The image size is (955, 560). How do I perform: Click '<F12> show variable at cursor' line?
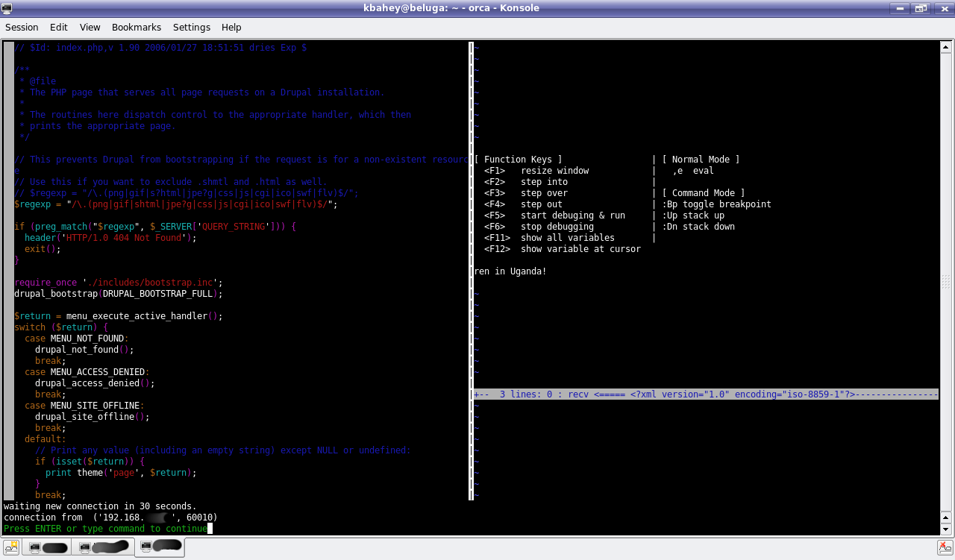coord(563,249)
